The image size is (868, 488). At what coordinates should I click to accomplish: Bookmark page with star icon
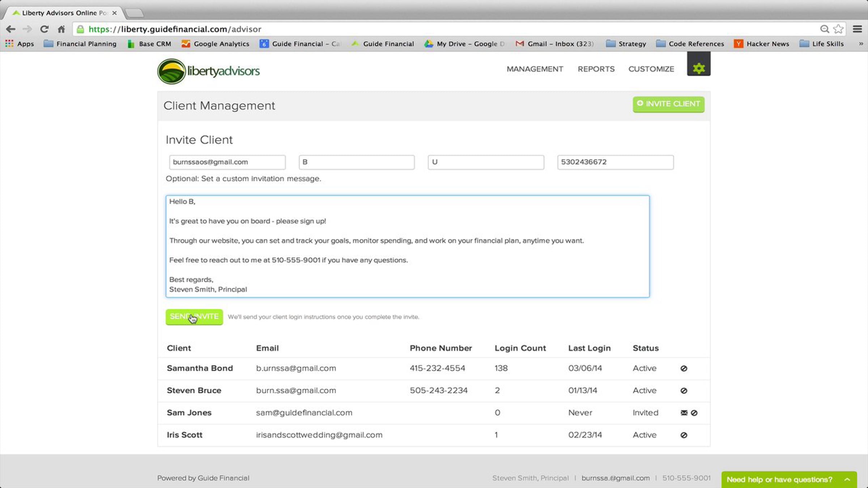pyautogui.click(x=838, y=29)
